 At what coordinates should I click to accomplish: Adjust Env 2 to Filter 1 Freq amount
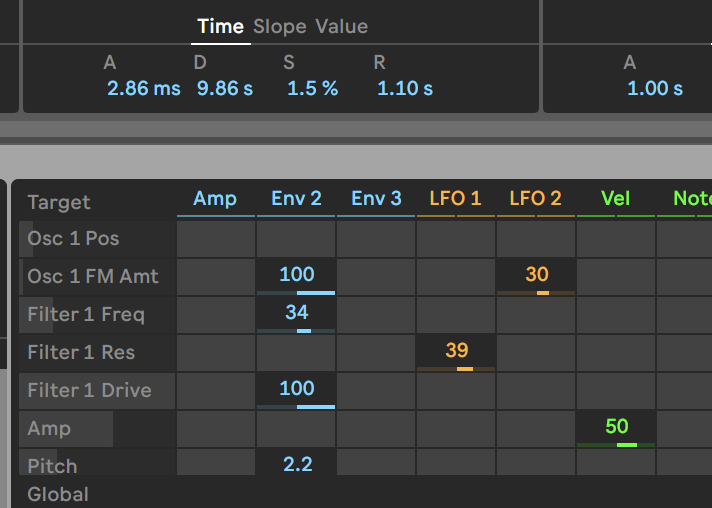click(296, 313)
